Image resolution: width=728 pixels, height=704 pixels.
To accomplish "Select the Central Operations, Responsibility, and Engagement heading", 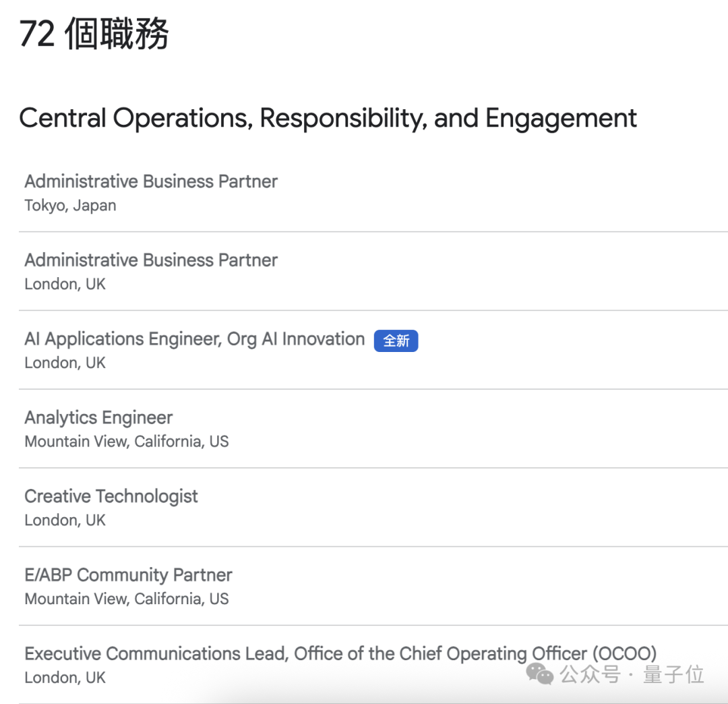I will pos(328,119).
